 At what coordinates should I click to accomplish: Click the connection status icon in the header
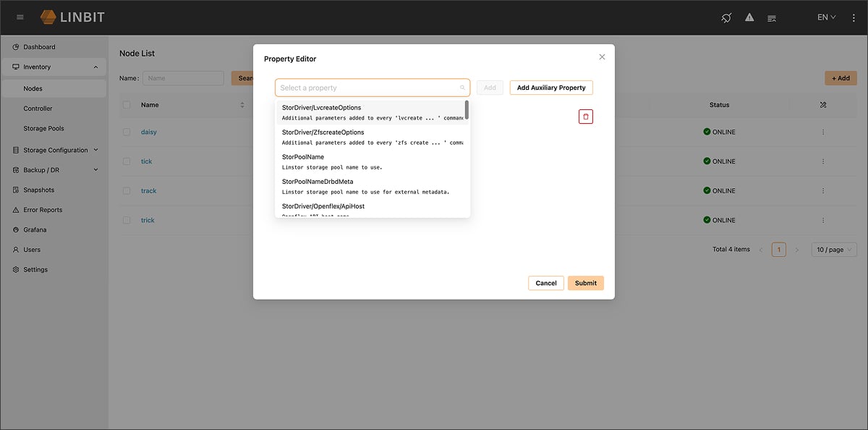point(726,17)
